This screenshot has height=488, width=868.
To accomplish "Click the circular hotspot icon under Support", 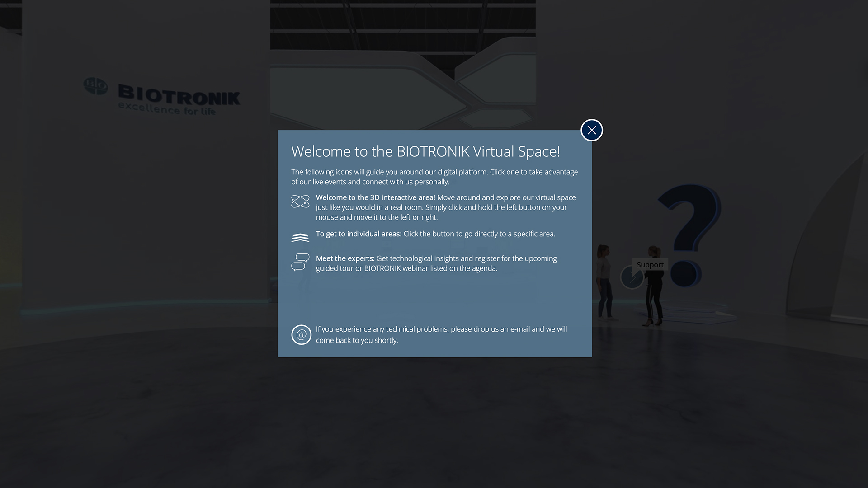I will pos(632,277).
